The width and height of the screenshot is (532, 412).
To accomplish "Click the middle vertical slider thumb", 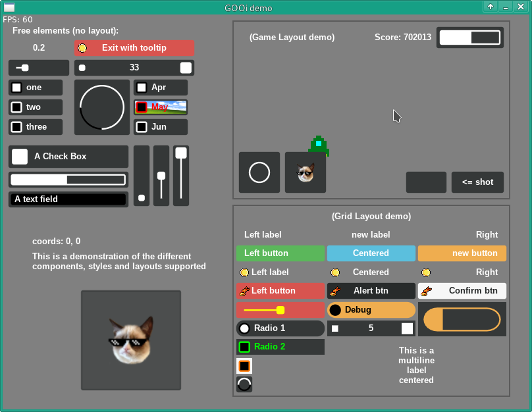I will pos(161,176).
